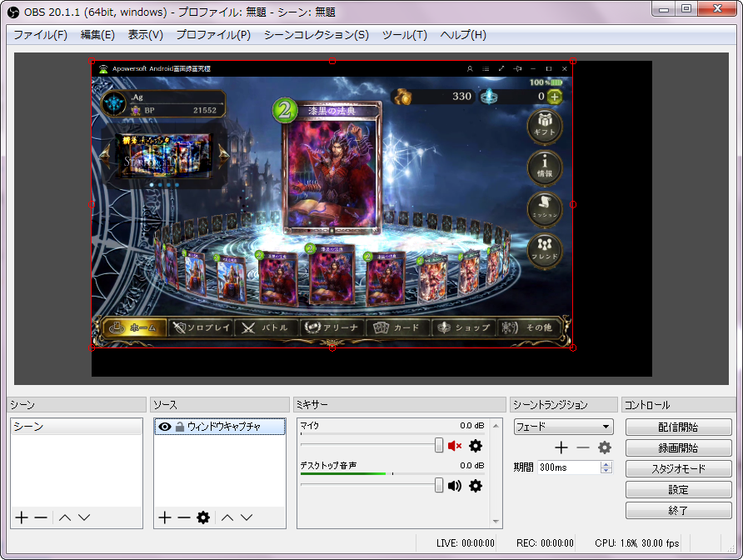Toggle the lock on ウィンドウキャプチャ source
The image size is (743, 560).
(x=180, y=427)
